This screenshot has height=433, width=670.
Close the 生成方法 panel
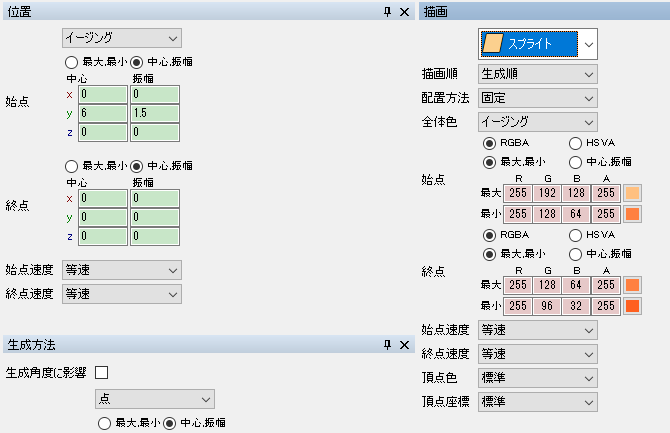pos(404,345)
